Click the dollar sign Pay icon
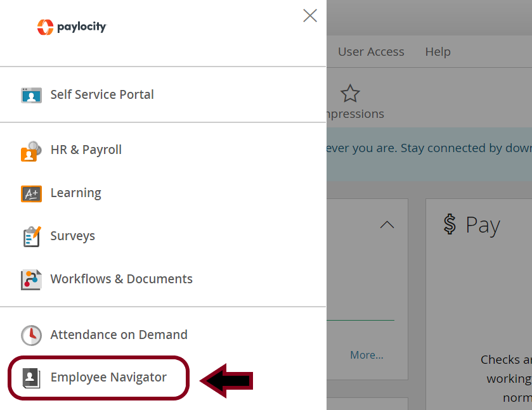The width and height of the screenshot is (532, 410). tap(450, 224)
